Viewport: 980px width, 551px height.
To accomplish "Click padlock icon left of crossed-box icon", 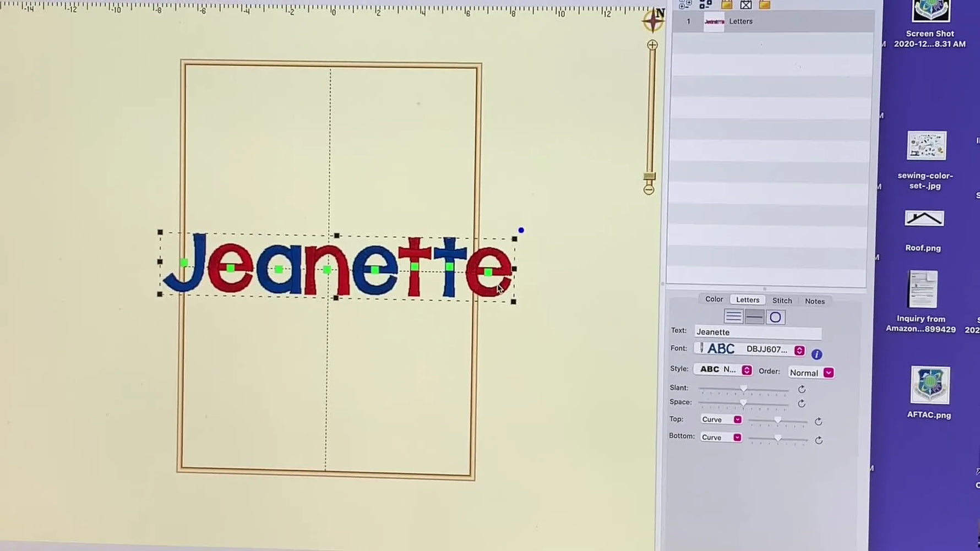I will (727, 4).
